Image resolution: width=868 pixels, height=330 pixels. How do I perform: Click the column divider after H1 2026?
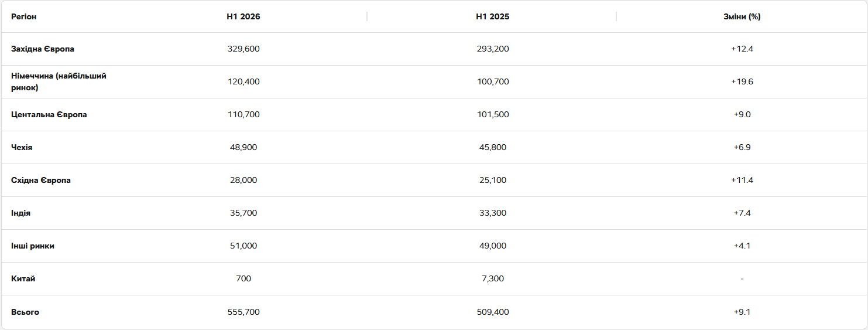[367, 16]
